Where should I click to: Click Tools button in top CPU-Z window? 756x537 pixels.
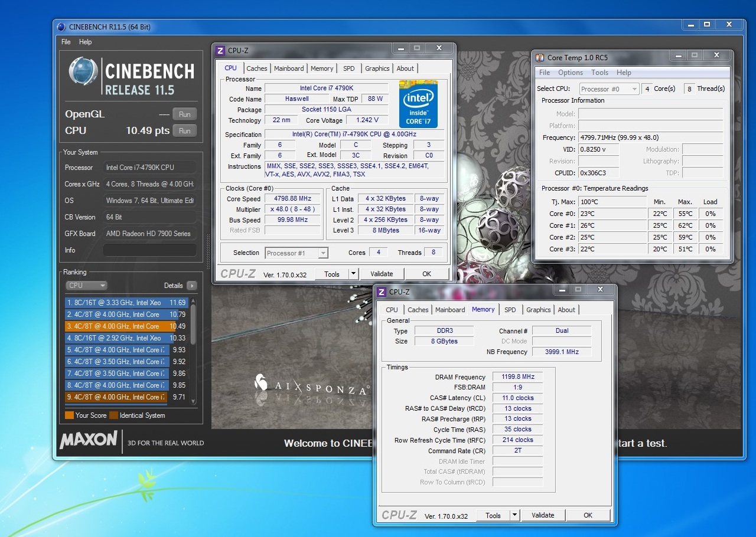point(332,274)
